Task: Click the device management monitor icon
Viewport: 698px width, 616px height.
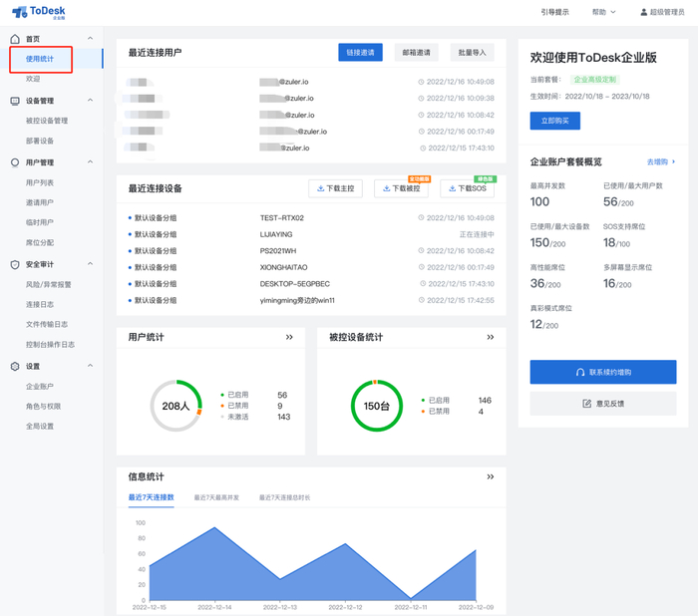Action: (15, 101)
